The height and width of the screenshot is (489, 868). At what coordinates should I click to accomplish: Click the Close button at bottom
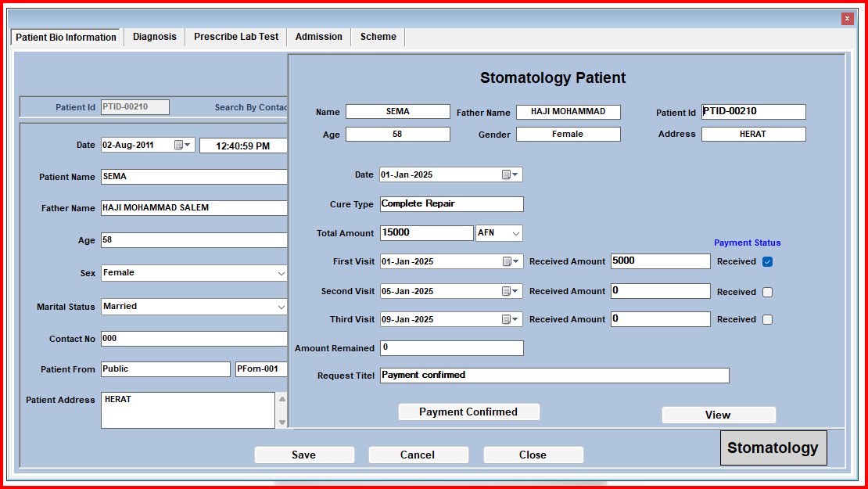pyautogui.click(x=533, y=455)
